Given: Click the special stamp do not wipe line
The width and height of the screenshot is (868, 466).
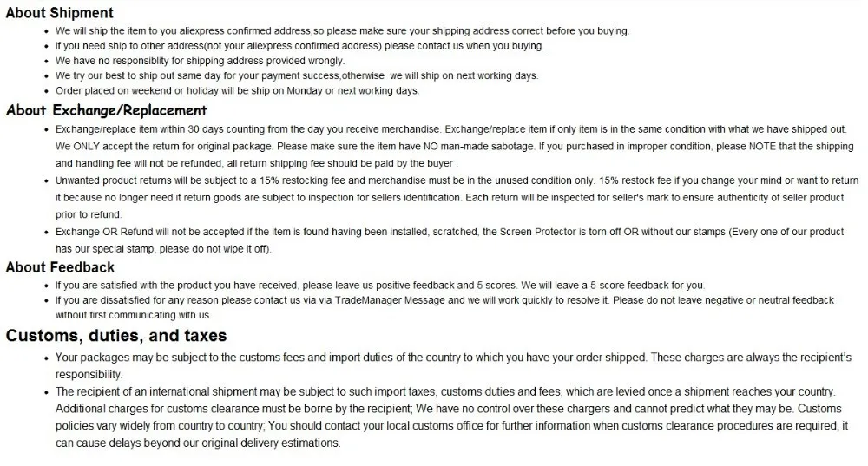Looking at the screenshot, I should point(163,249).
